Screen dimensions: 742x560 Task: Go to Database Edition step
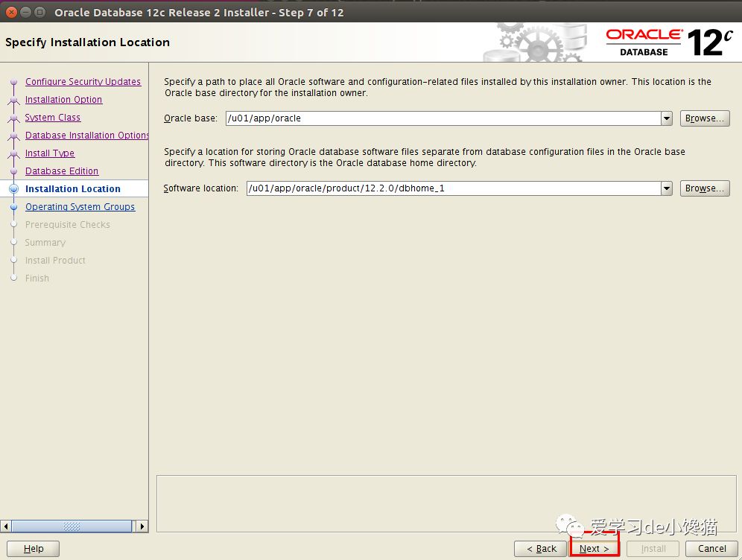pos(62,171)
